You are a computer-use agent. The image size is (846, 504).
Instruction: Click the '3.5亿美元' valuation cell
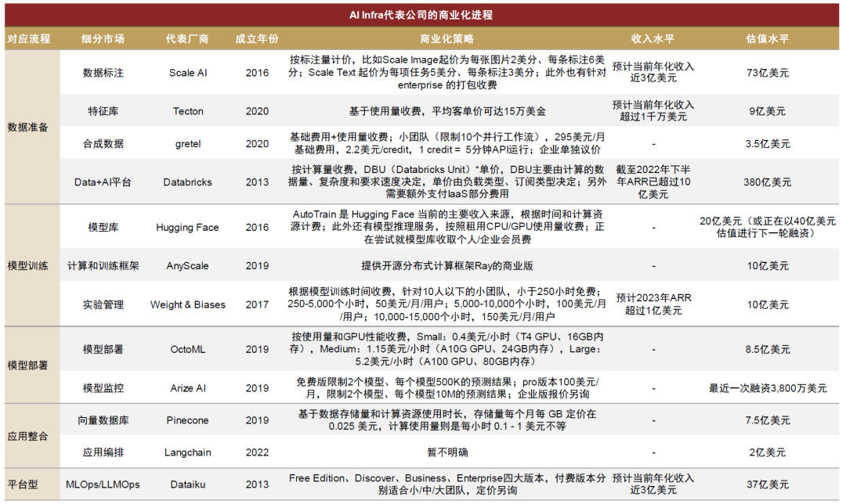point(767,143)
